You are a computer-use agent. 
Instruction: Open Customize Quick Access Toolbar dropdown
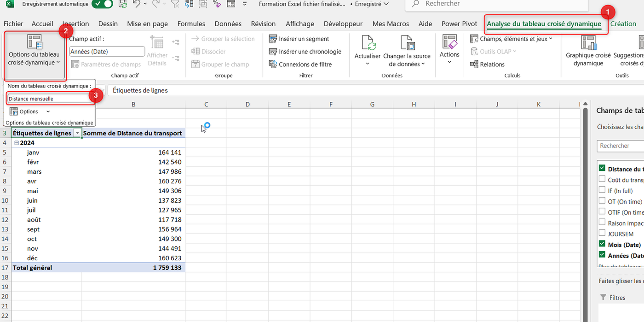tap(245, 4)
